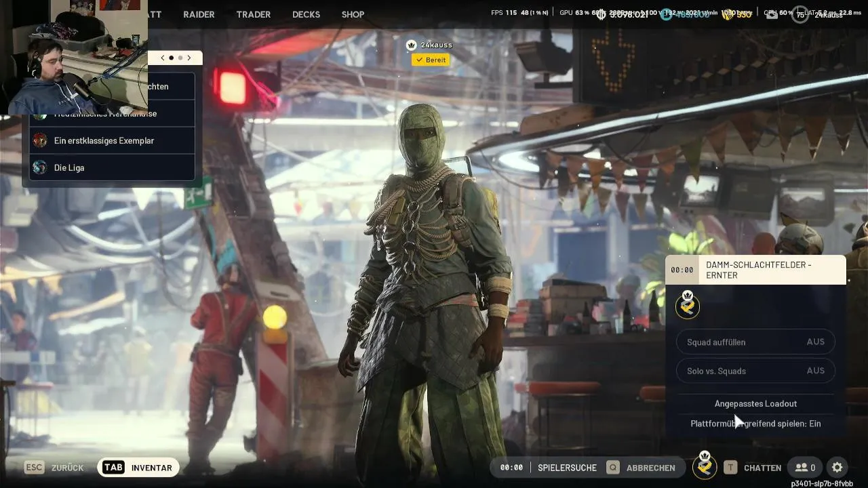The image size is (868, 488).
Task: Click the character model in center
Action: click(x=427, y=291)
